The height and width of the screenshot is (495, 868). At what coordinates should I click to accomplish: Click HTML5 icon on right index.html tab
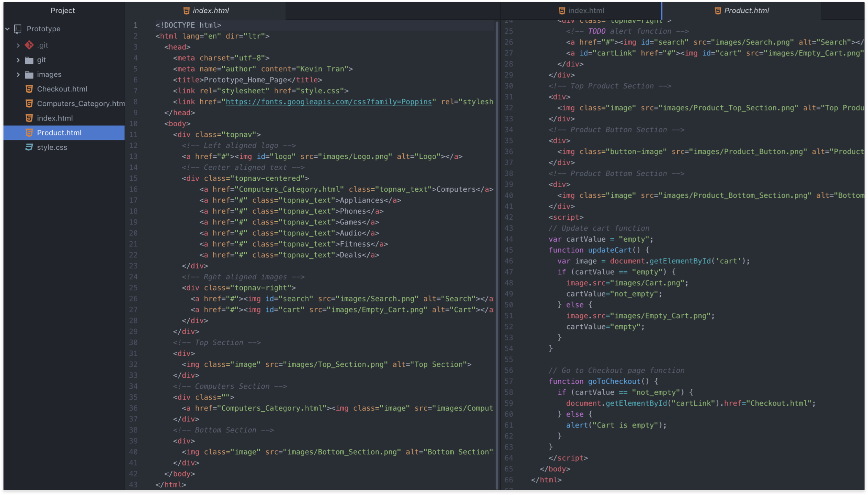562,11
